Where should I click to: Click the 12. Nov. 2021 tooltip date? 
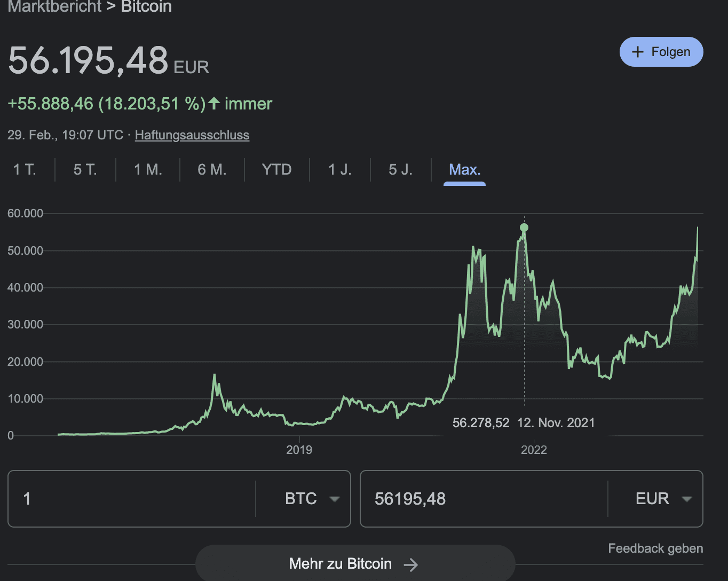pyautogui.click(x=556, y=423)
